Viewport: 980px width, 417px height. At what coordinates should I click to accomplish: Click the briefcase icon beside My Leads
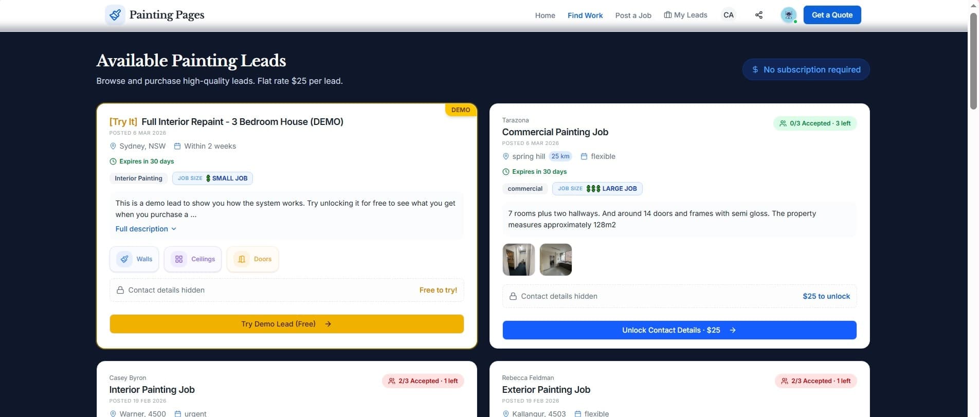(x=667, y=15)
